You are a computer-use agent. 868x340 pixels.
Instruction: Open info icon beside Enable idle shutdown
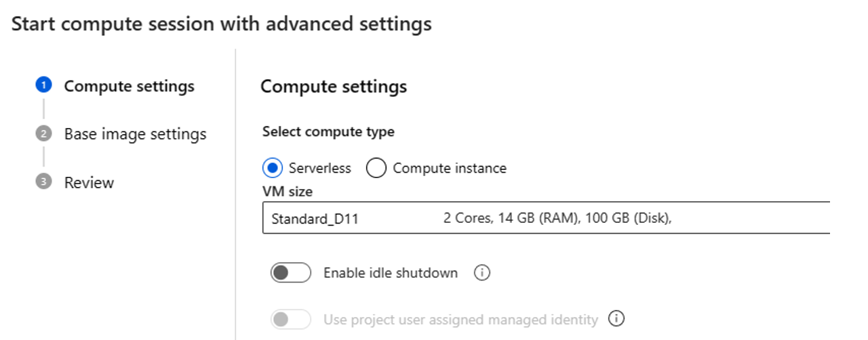point(481,273)
